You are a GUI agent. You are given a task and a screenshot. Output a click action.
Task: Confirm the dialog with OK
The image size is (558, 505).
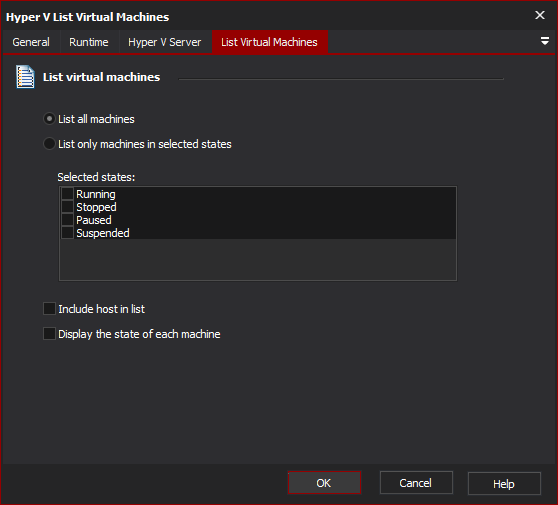pyautogui.click(x=324, y=483)
